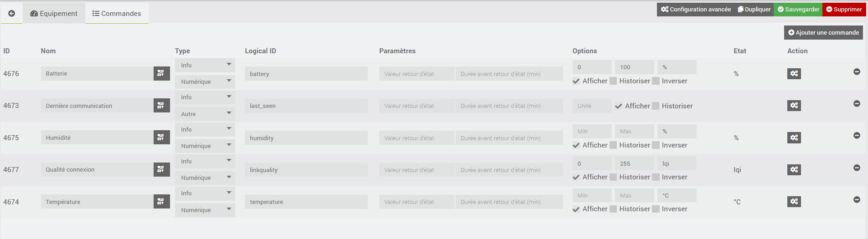The image size is (868, 239).
Task: Open advanced config gears for Température
Action: tap(794, 202)
